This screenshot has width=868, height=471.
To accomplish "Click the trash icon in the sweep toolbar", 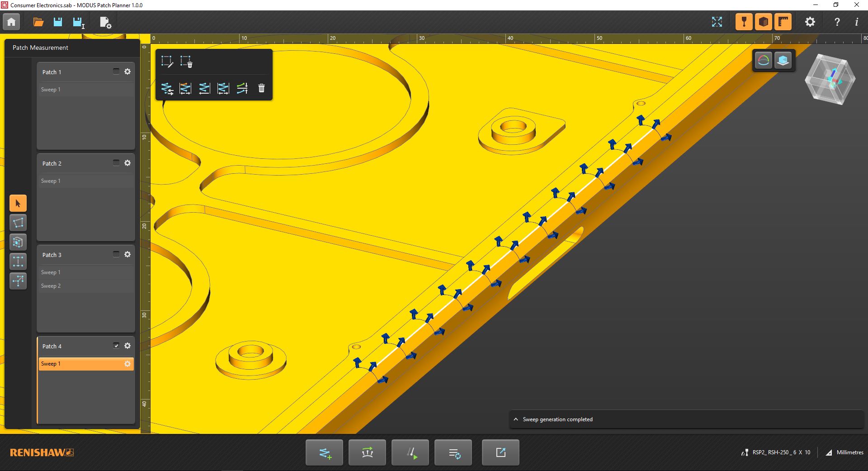I will (261, 88).
